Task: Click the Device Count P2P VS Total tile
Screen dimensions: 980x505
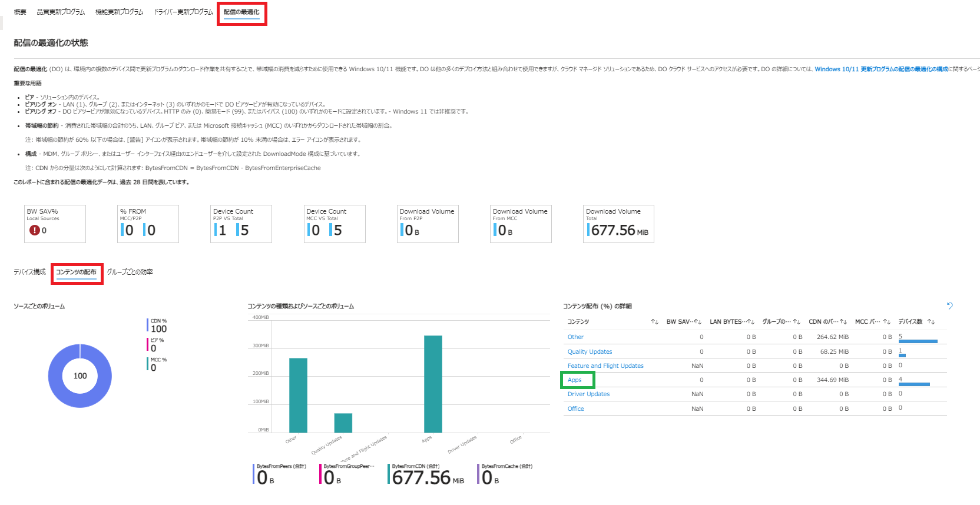Action: click(x=241, y=224)
